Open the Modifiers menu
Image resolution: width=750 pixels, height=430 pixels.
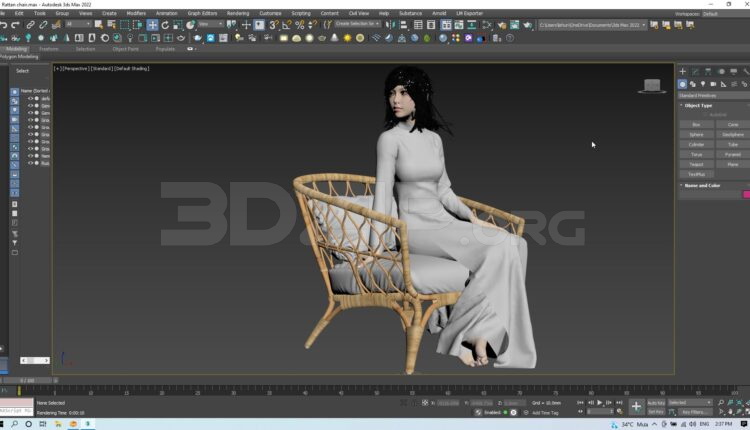[136, 13]
